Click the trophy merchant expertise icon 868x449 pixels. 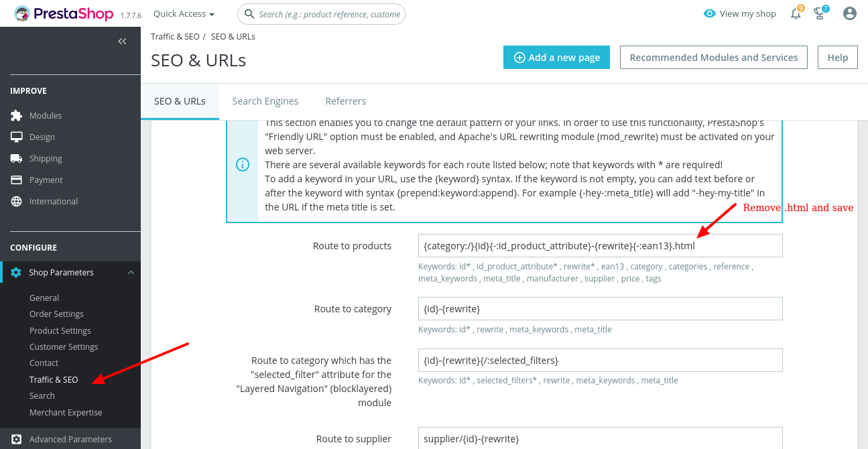819,13
